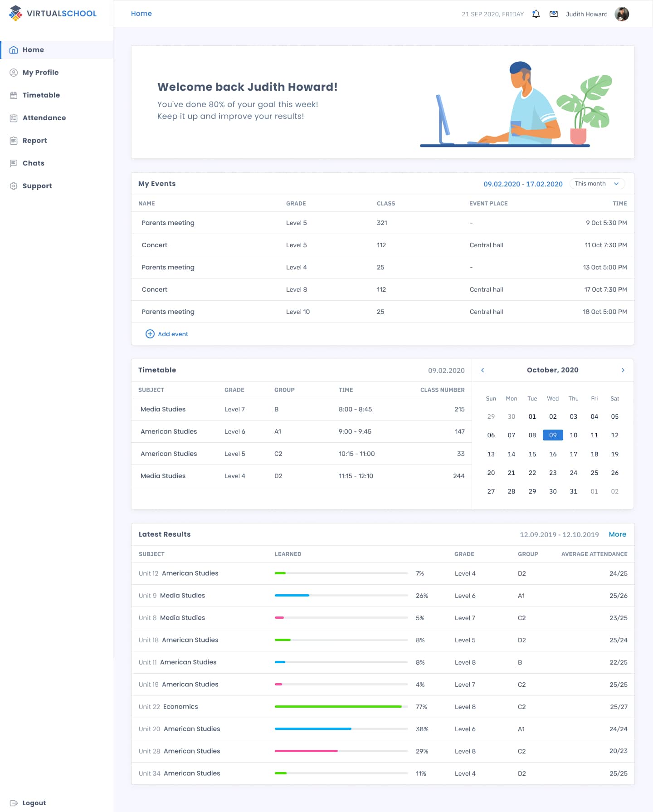
Task: Click the 09.02.2020 - 17.02.2020 date range
Action: [x=523, y=184]
